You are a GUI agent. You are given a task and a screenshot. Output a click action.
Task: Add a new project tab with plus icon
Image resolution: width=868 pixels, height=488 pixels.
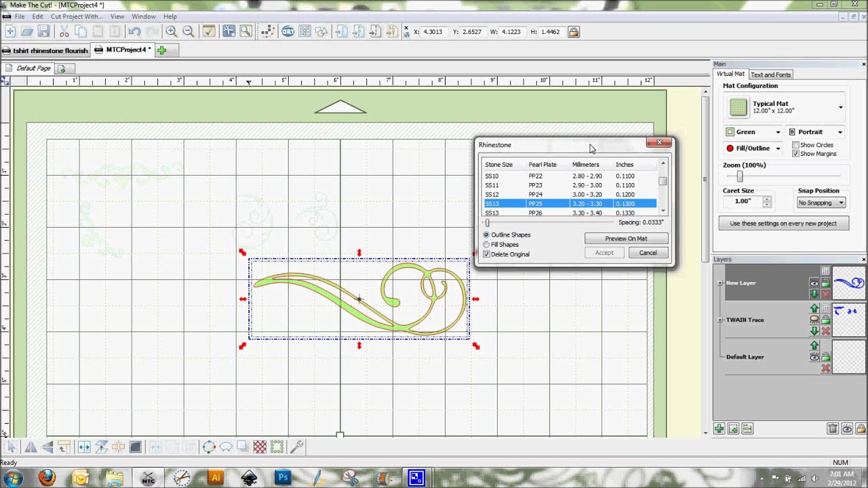point(162,49)
